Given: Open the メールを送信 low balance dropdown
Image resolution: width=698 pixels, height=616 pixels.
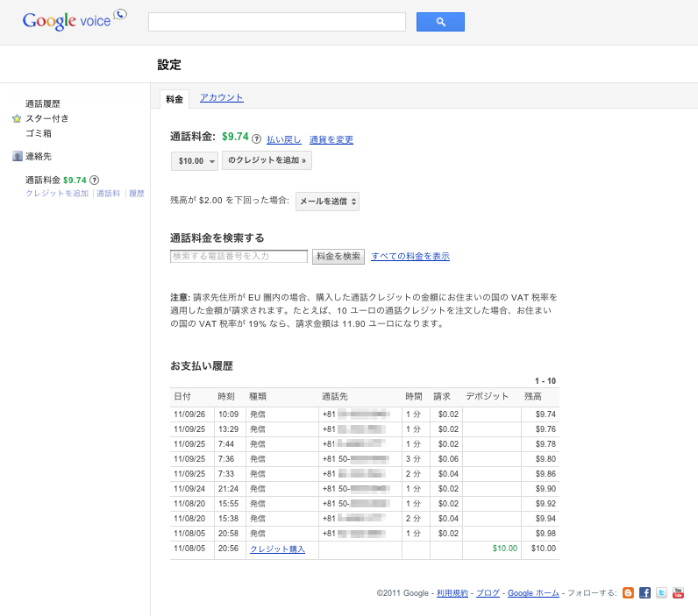Looking at the screenshot, I should pyautogui.click(x=327, y=202).
